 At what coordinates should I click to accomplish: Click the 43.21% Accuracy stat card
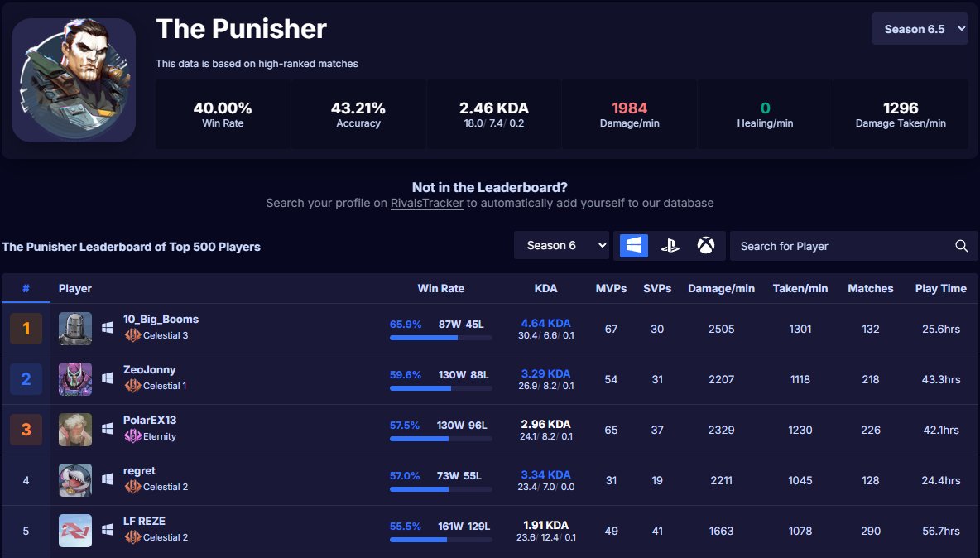(358, 114)
